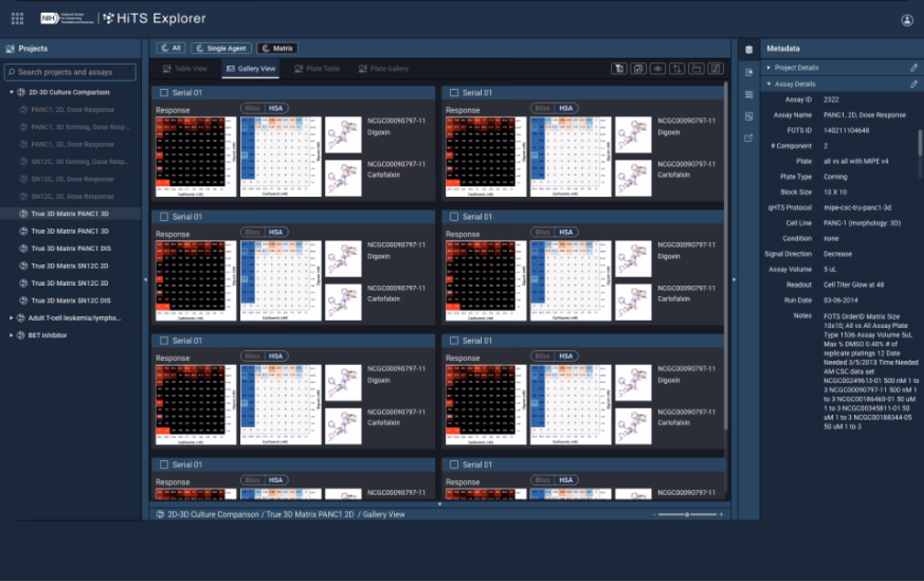Expand the BET inhibitor project
The image size is (924, 581).
pyautogui.click(x=11, y=335)
